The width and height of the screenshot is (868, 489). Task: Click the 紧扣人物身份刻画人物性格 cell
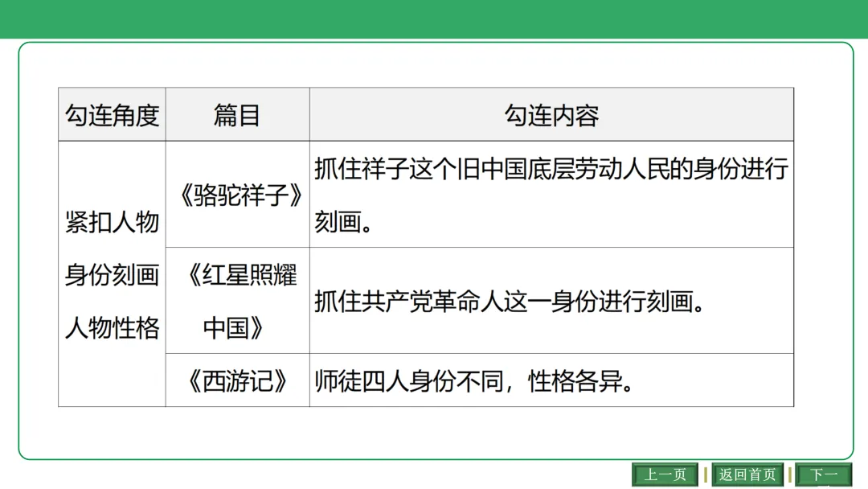click(x=112, y=274)
